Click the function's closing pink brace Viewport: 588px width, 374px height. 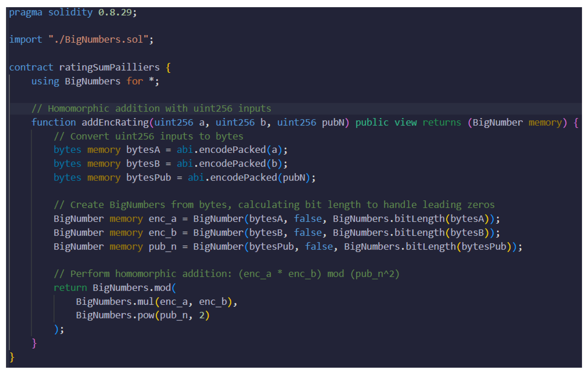click(34, 343)
